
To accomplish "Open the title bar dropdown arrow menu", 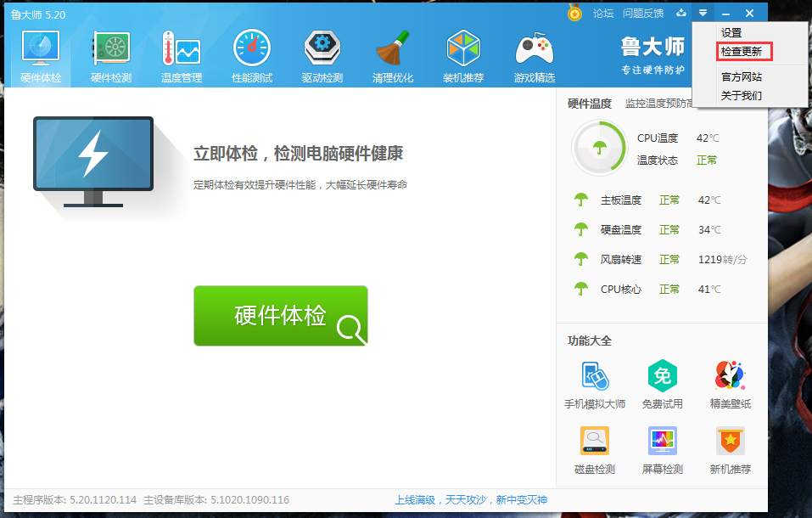I will (703, 13).
